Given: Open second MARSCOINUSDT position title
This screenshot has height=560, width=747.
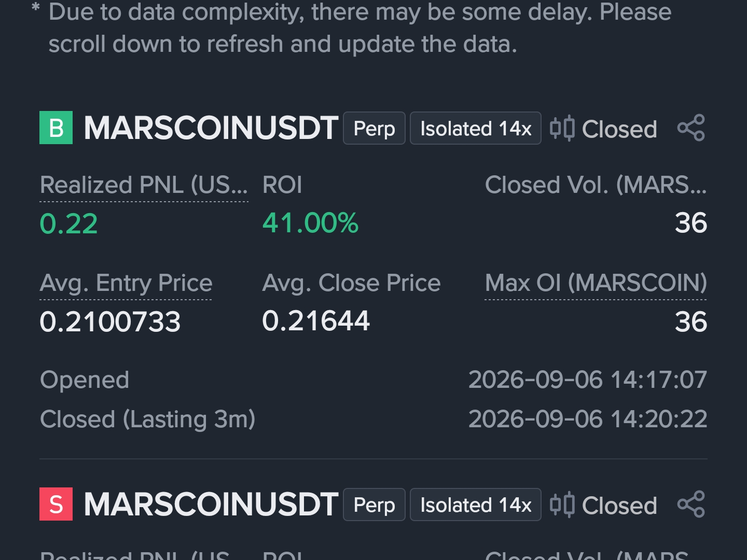Looking at the screenshot, I should point(211,505).
